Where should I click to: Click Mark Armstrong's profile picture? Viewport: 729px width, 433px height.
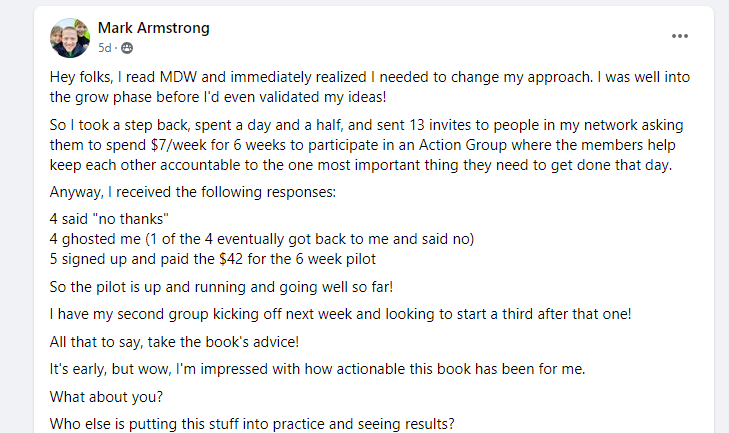pyautogui.click(x=67, y=37)
